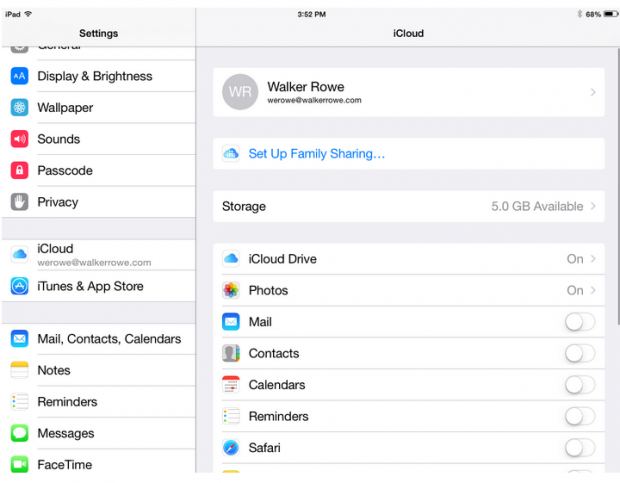
Task: Enable the Contacts iCloud switch
Action: (x=580, y=353)
